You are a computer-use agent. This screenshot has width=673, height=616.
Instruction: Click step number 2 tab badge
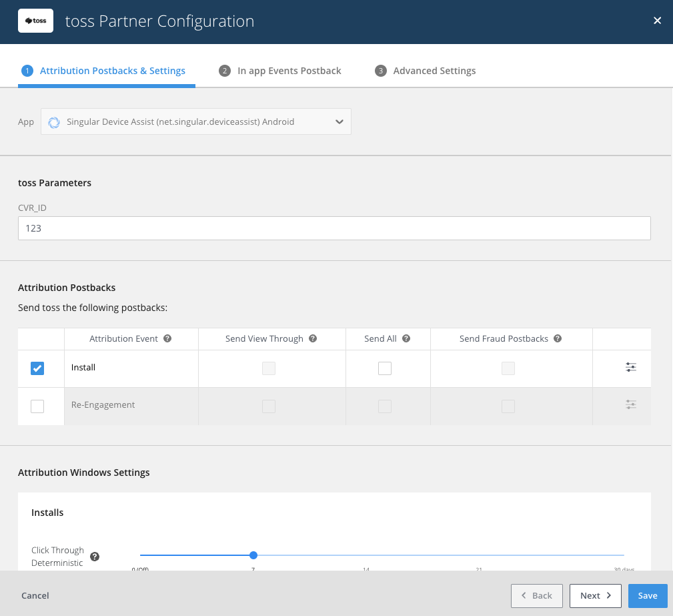click(x=225, y=71)
